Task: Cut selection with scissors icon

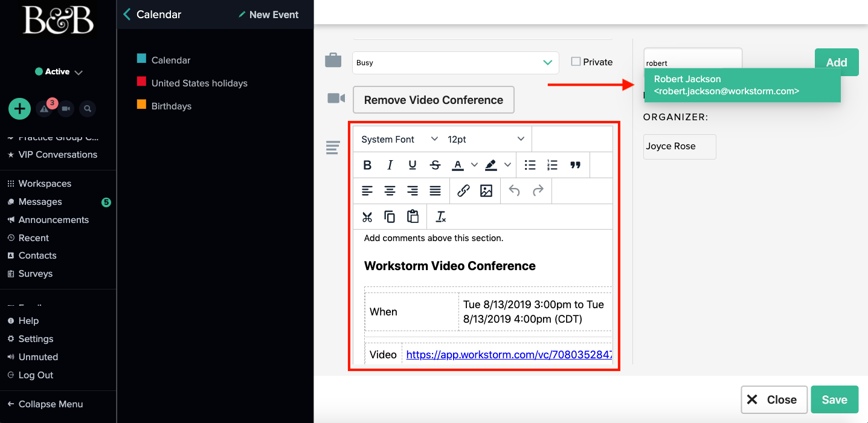Action: coord(367,217)
